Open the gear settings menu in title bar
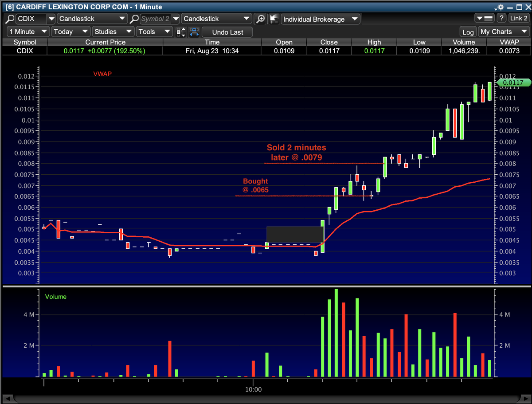532x404 pixels. 499,7
